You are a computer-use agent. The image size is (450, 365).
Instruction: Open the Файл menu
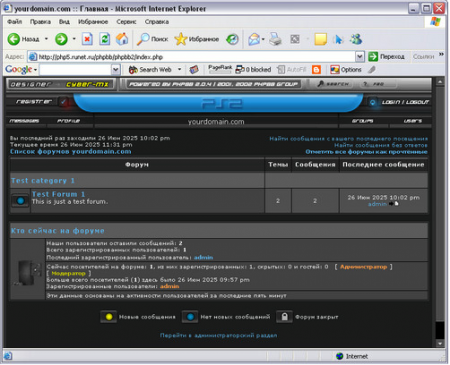coord(15,22)
